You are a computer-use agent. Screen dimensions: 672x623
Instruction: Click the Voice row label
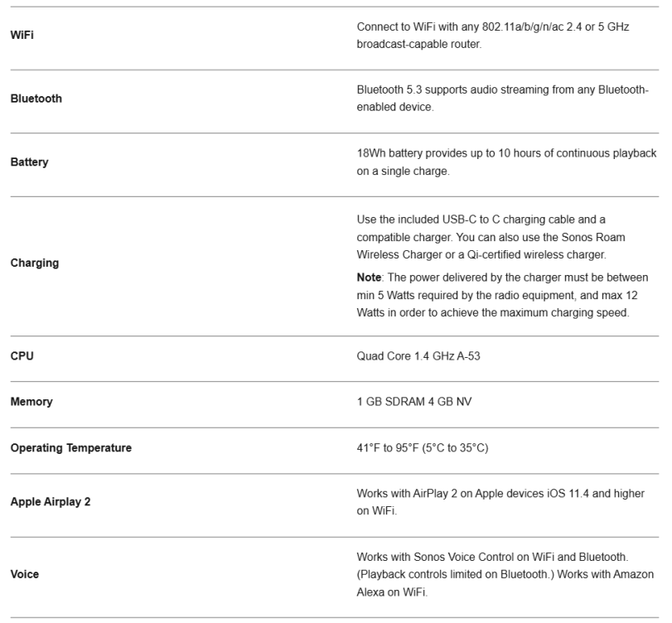24,572
